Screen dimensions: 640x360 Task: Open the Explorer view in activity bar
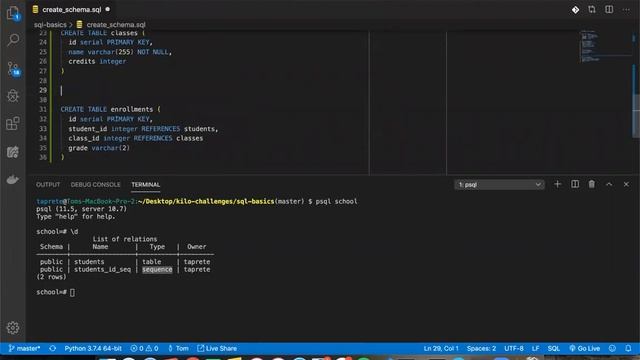[x=13, y=13]
